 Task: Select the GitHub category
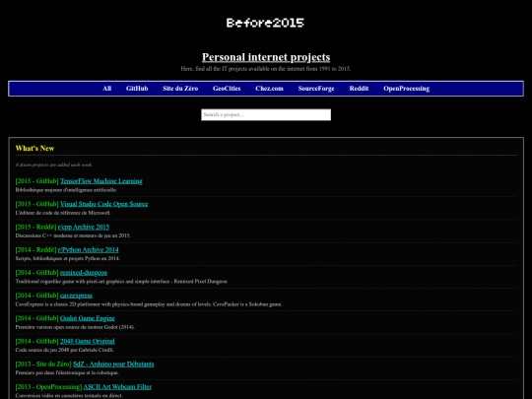[x=137, y=89]
